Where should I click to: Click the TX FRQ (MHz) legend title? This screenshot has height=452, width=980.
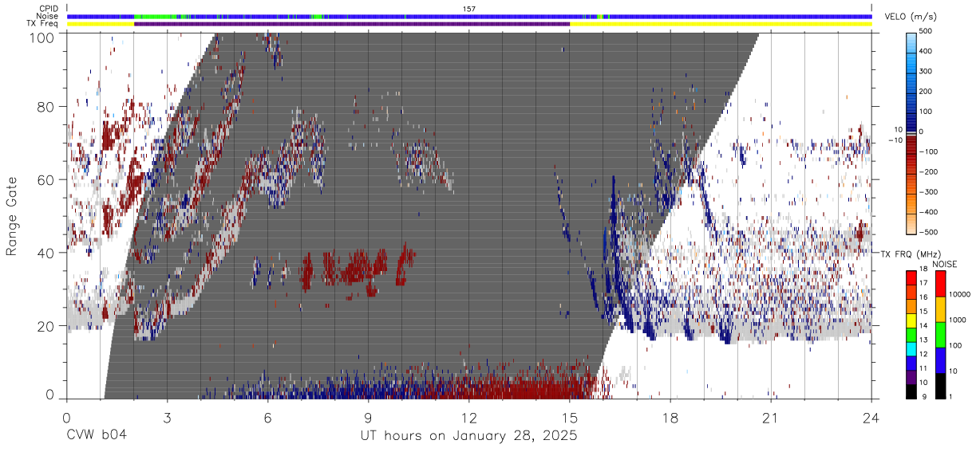(909, 254)
